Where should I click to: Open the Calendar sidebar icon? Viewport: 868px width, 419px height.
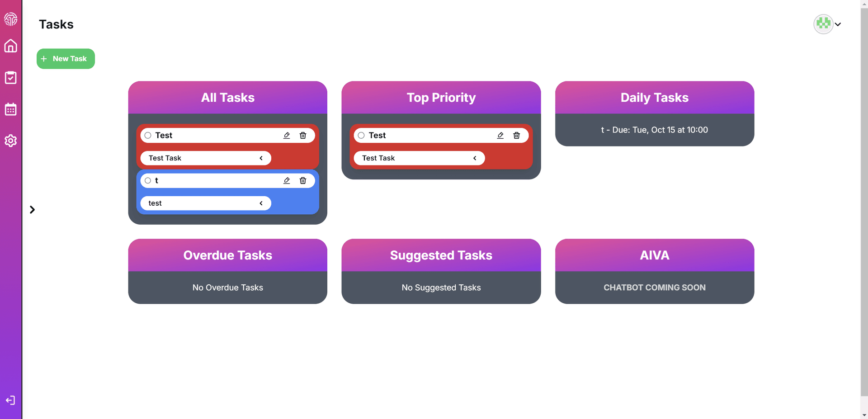[10, 109]
